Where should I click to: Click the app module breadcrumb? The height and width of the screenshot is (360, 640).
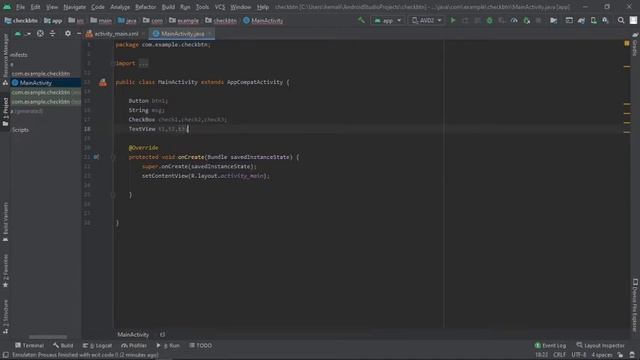(x=53, y=20)
